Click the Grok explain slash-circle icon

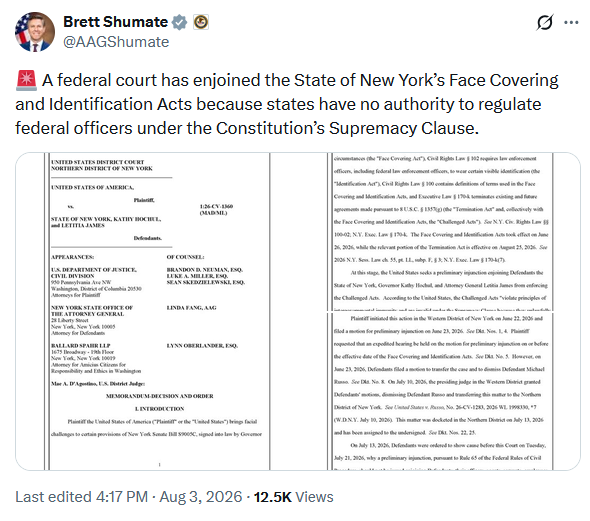[544, 23]
